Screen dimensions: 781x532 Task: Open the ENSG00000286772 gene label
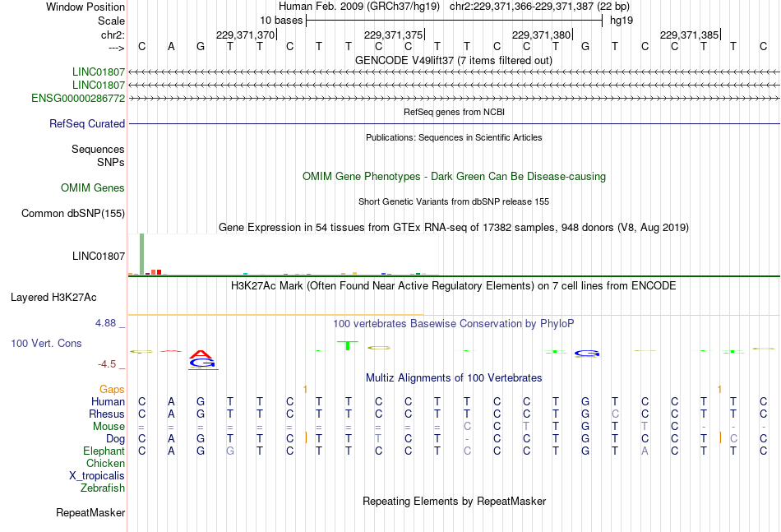(x=78, y=98)
